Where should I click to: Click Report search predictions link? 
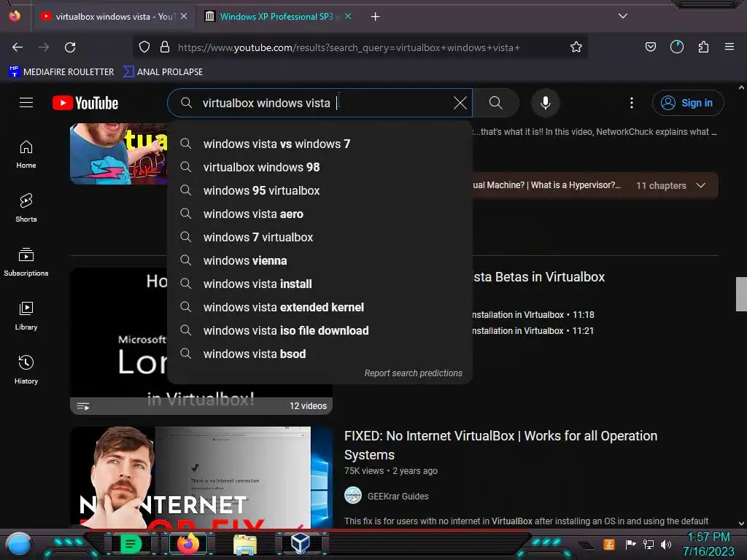[413, 373]
